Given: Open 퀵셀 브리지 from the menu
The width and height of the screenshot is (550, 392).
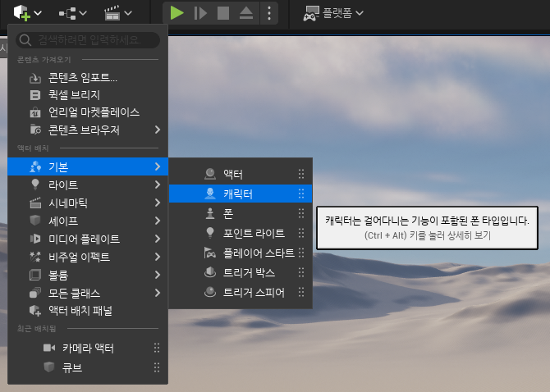Looking at the screenshot, I should click(88, 95).
